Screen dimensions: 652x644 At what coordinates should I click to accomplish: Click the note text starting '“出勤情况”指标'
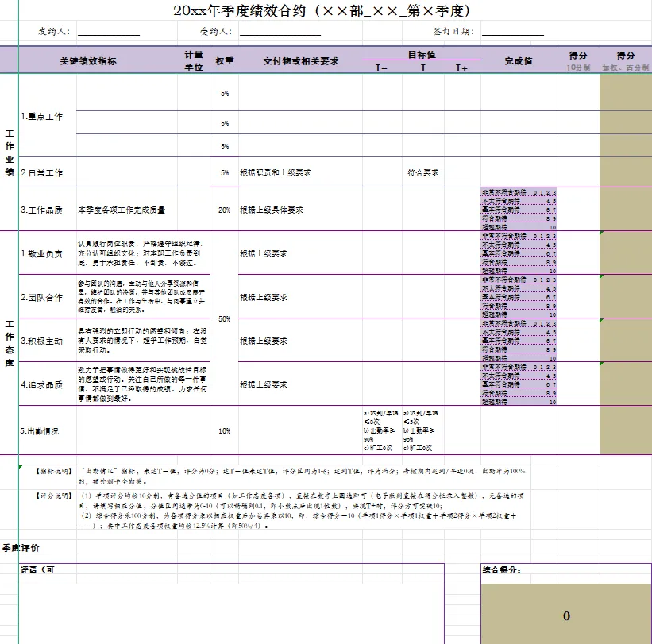(x=303, y=476)
